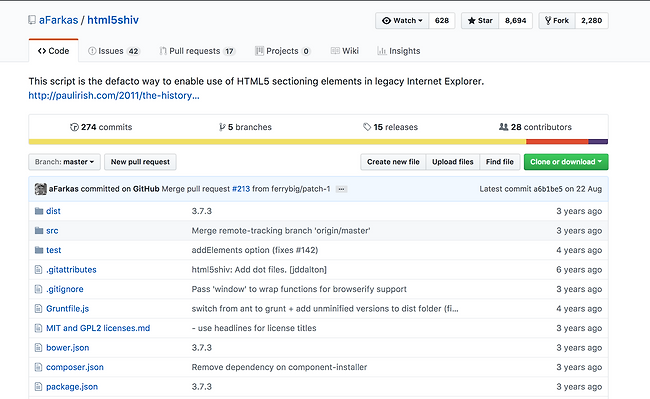This screenshot has height=399, width=650.
Task: Open the paulirish.com history link
Action: [x=114, y=95]
